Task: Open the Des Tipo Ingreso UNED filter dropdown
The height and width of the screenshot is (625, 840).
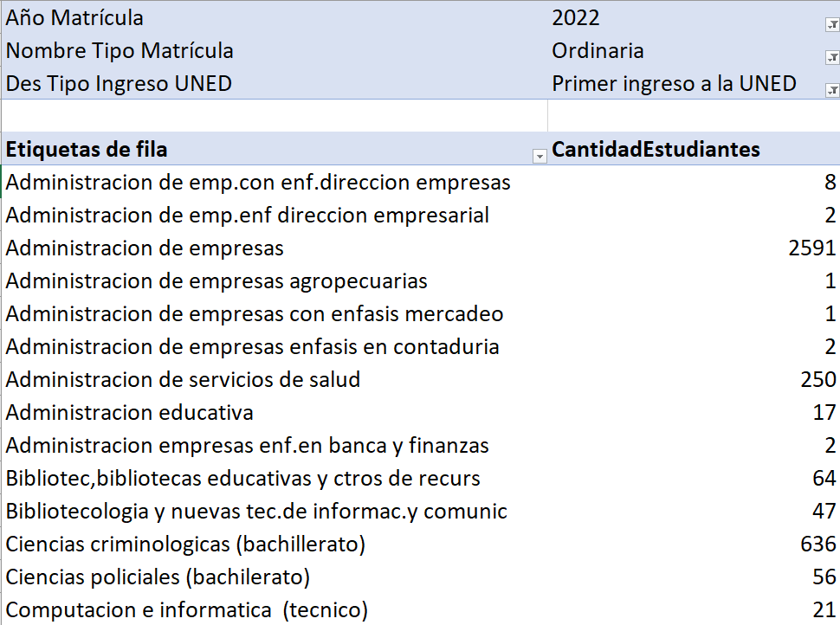Action: 831,90
